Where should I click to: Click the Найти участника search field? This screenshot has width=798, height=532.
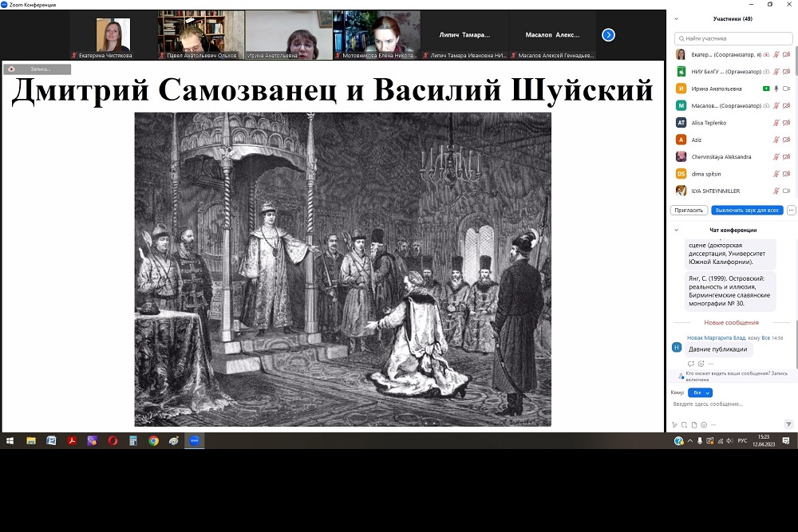[733, 37]
